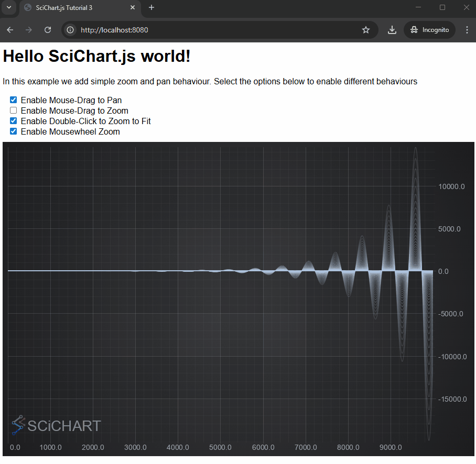
Task: Click the SciChart favicon on the browser tab
Action: tap(28, 8)
